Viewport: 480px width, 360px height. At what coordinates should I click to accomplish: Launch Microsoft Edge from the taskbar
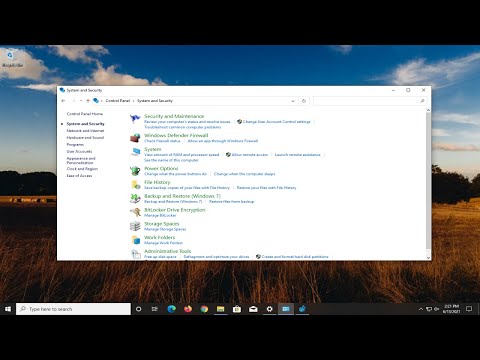[x=172, y=309]
